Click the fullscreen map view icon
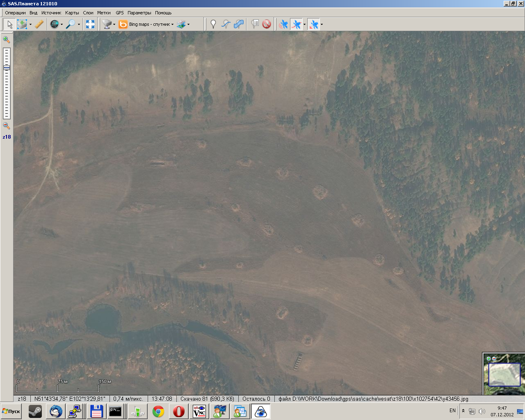The image size is (525, 420). [90, 25]
